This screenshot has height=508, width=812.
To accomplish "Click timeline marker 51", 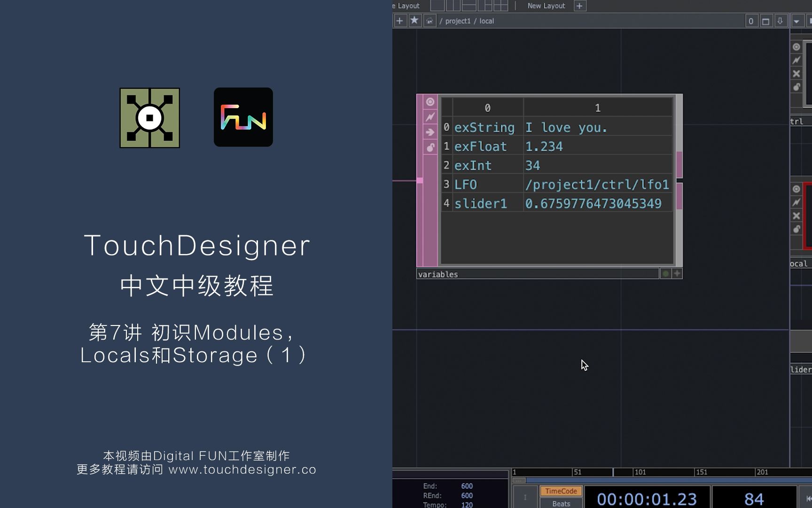I will pyautogui.click(x=578, y=472).
